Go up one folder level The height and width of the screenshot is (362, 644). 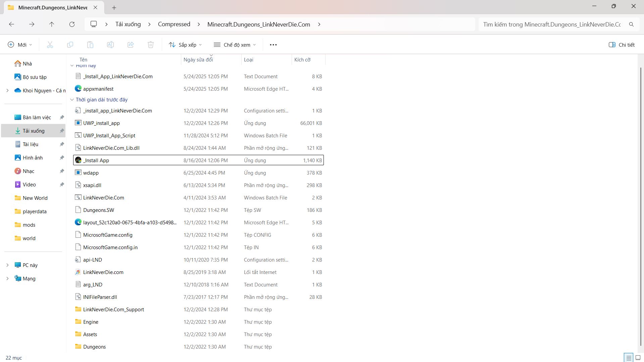(52, 24)
